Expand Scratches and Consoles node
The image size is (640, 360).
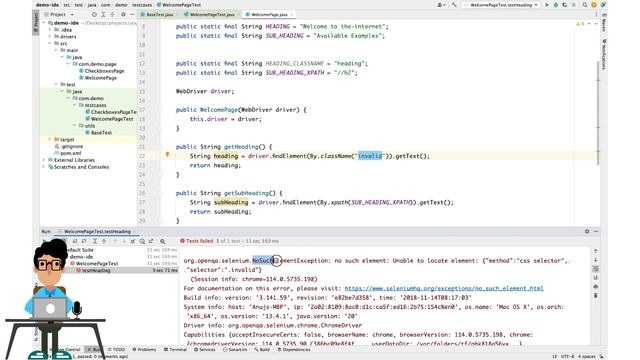[x=44, y=167]
